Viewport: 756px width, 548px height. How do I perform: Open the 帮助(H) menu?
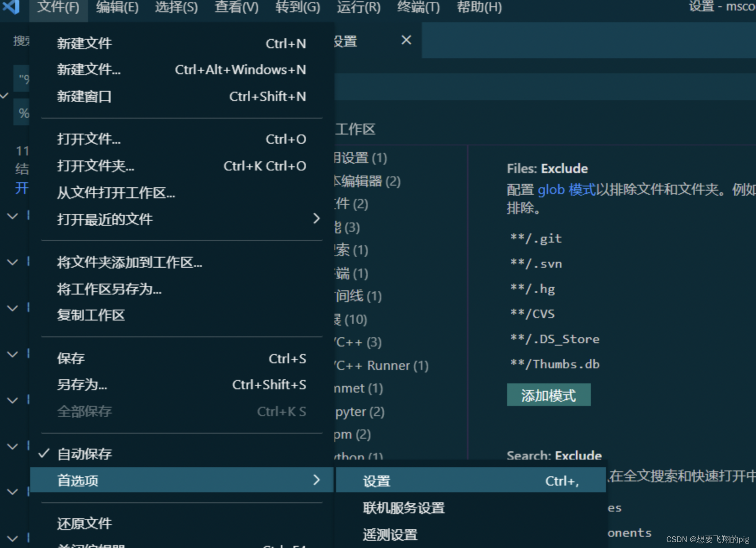tap(479, 7)
